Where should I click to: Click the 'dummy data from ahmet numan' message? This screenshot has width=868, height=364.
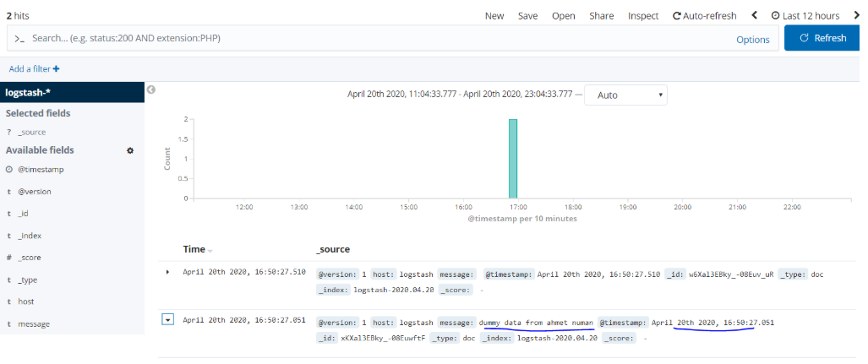click(537, 322)
